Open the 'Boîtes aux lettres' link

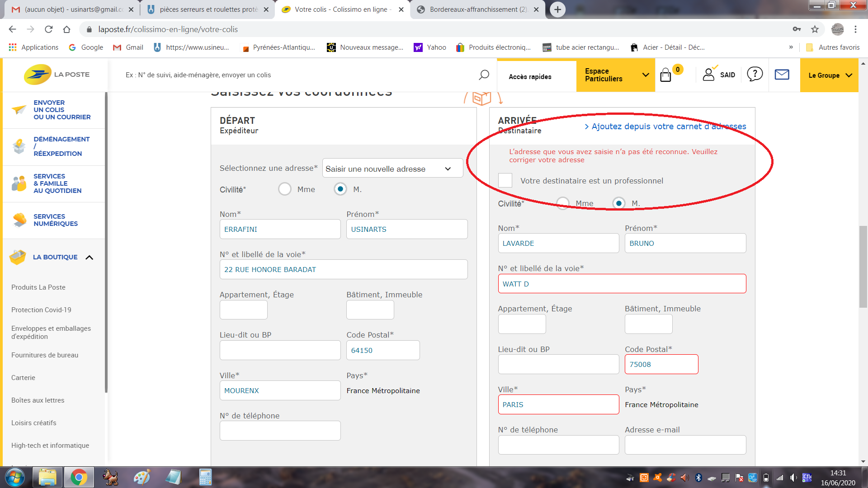[38, 400]
